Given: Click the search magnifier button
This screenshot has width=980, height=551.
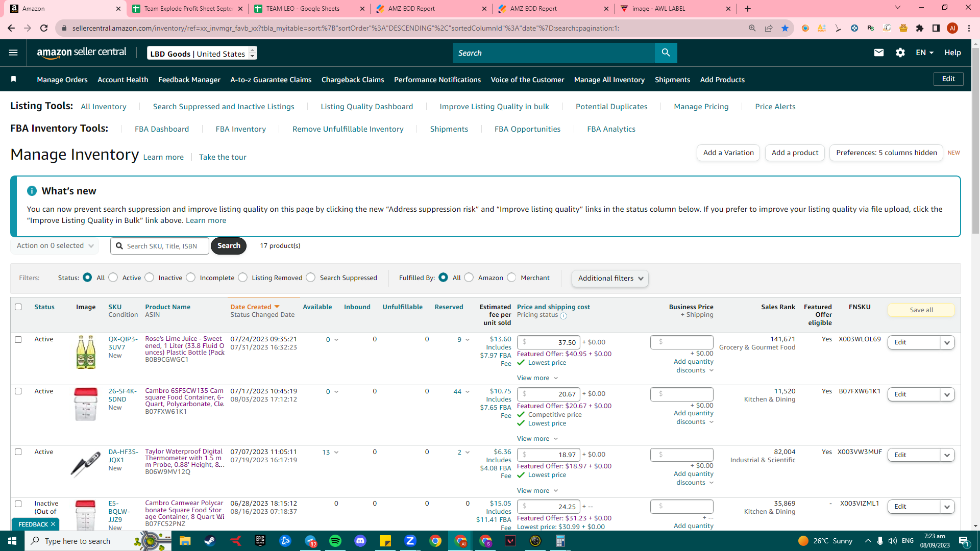Looking at the screenshot, I should click(666, 53).
